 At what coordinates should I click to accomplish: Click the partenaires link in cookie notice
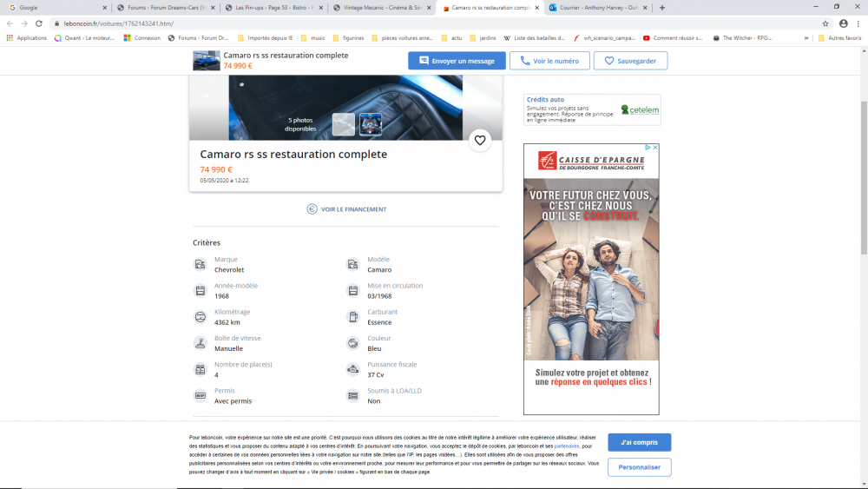(567, 446)
